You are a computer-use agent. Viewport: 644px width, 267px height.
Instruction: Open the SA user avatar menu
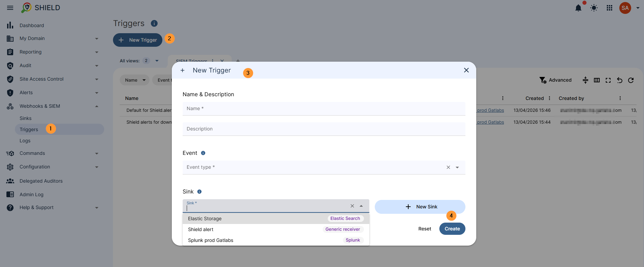[x=625, y=8]
